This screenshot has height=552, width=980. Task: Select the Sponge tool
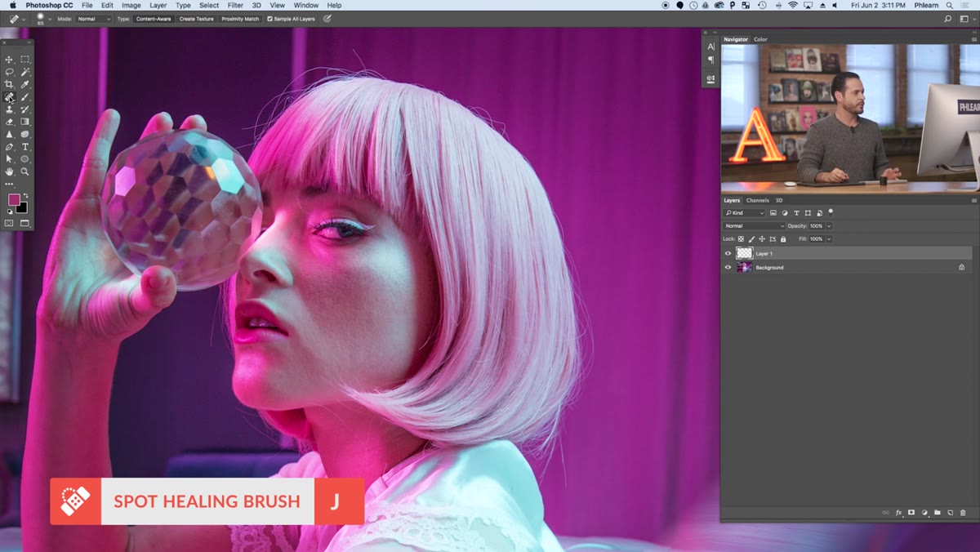point(25,134)
